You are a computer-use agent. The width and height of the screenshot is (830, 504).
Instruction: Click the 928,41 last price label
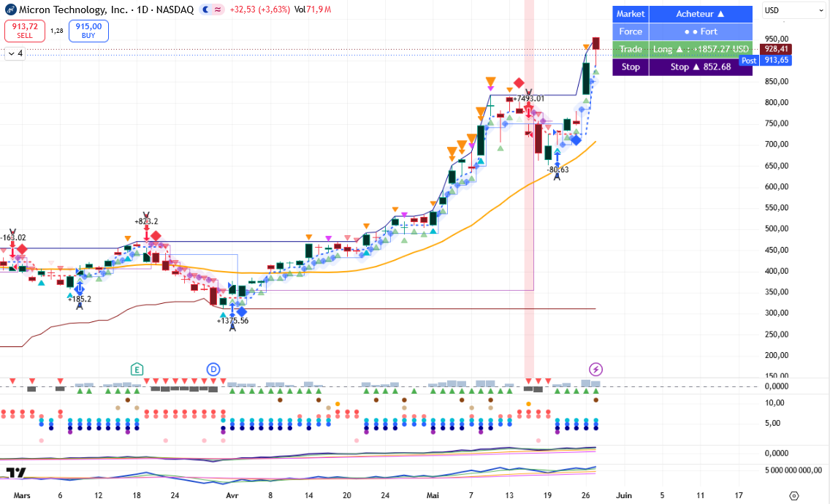click(776, 49)
